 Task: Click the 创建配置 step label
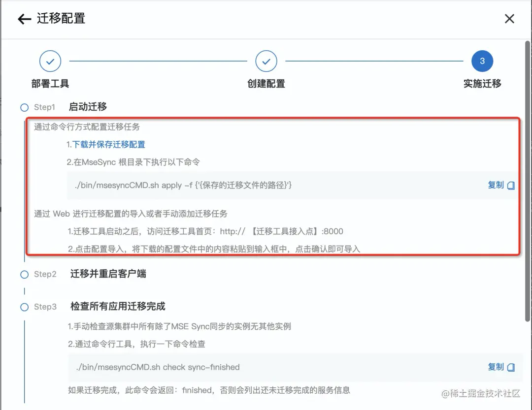coord(266,83)
